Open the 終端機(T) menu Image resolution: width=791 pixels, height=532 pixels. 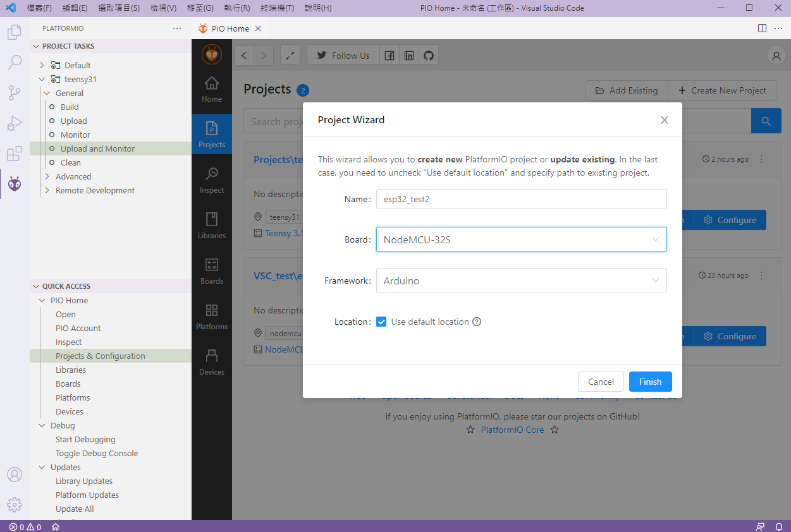pos(278,8)
